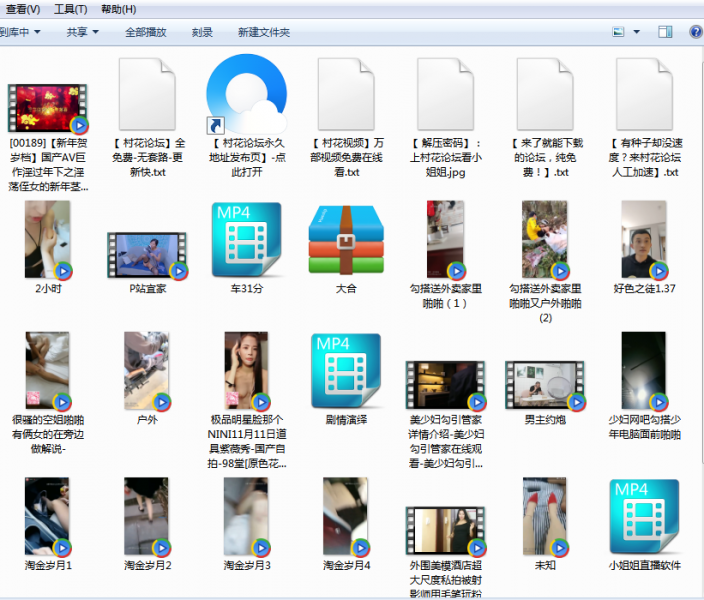This screenshot has width=704, height=600.
Task: Select the 未知 video thumbnail
Action: pos(545,516)
